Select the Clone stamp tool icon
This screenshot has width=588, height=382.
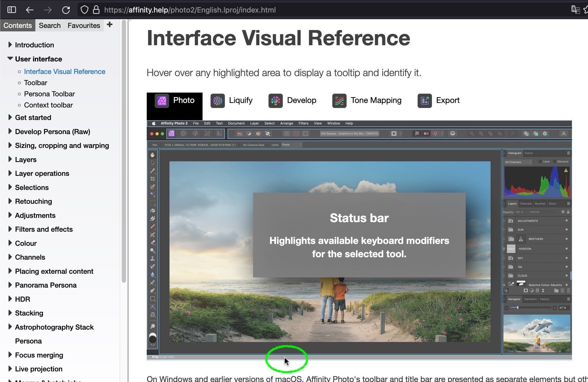click(x=153, y=259)
